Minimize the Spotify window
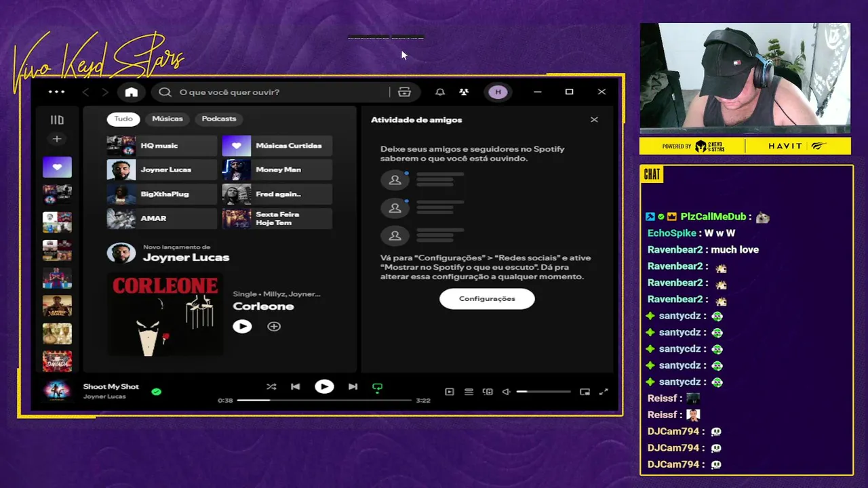This screenshot has height=488, width=868. (538, 92)
